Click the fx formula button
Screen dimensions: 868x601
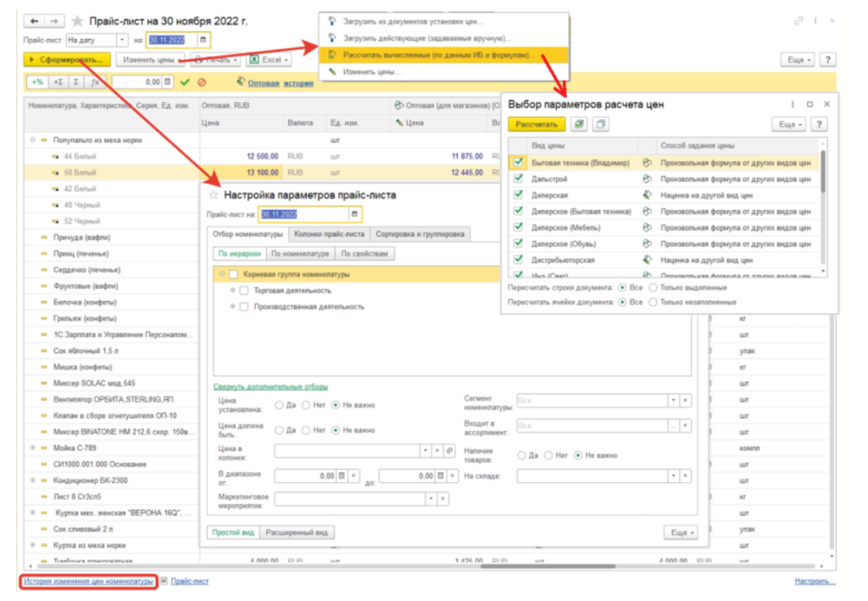point(95,82)
